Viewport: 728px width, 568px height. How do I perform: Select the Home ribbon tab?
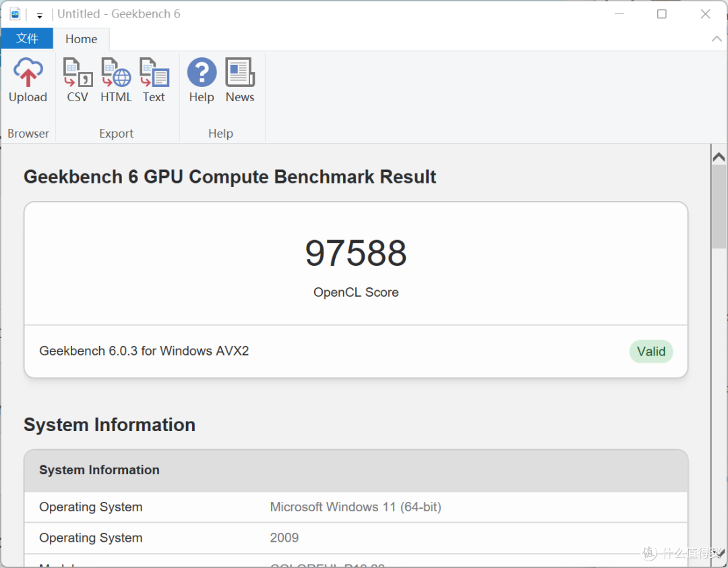[x=82, y=39]
